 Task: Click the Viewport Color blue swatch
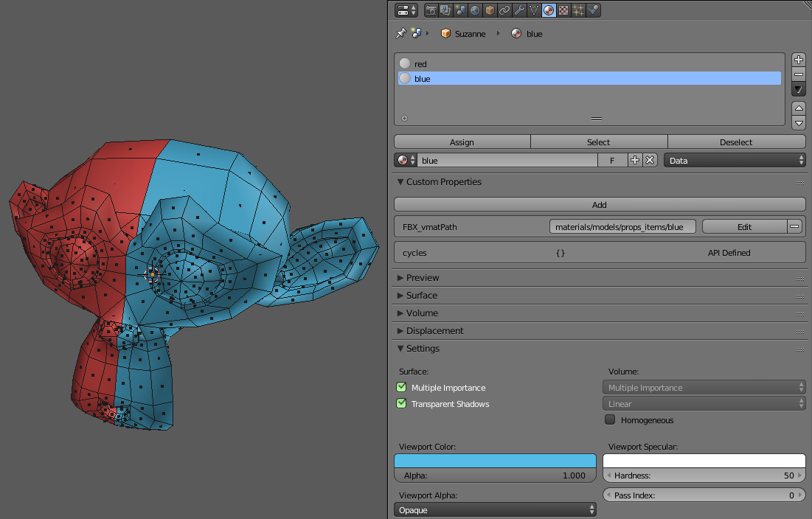495,461
